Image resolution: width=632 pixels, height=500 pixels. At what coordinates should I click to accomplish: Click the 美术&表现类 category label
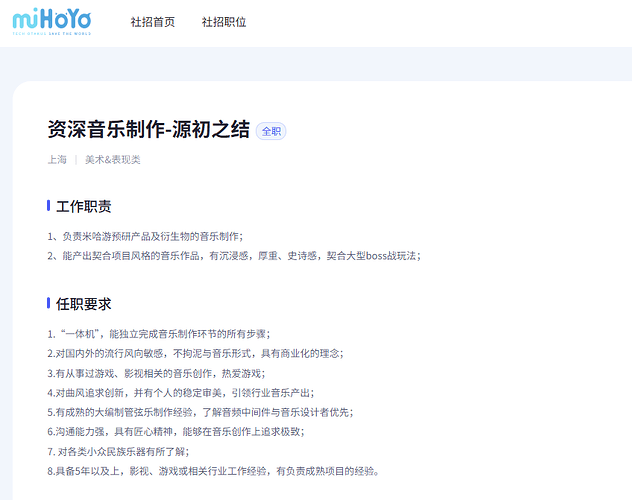(112, 160)
